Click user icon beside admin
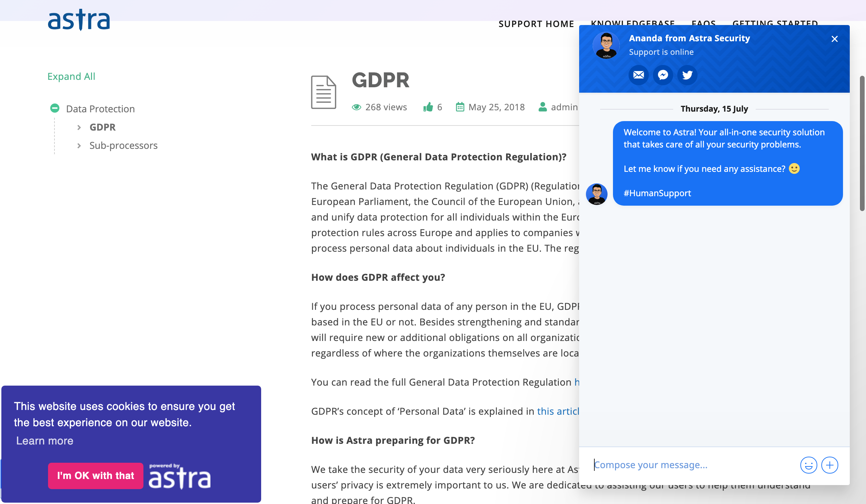The width and height of the screenshot is (866, 504). coord(543,107)
